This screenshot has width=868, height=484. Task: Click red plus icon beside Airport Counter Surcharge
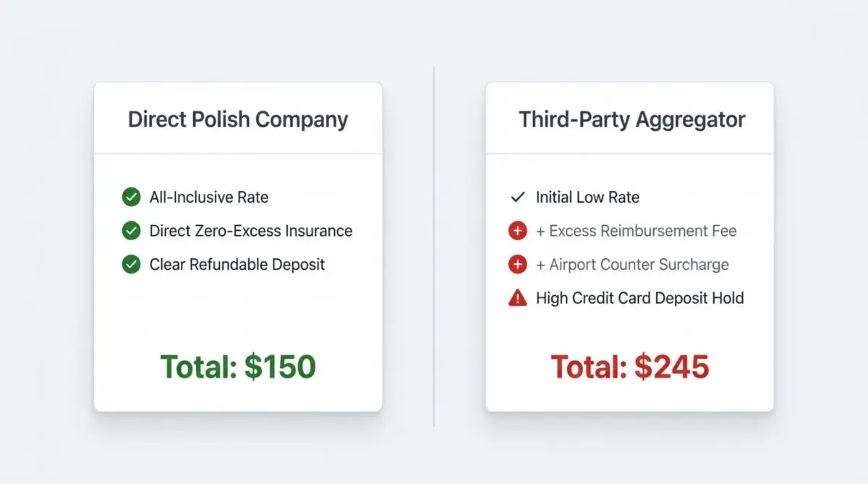click(517, 264)
